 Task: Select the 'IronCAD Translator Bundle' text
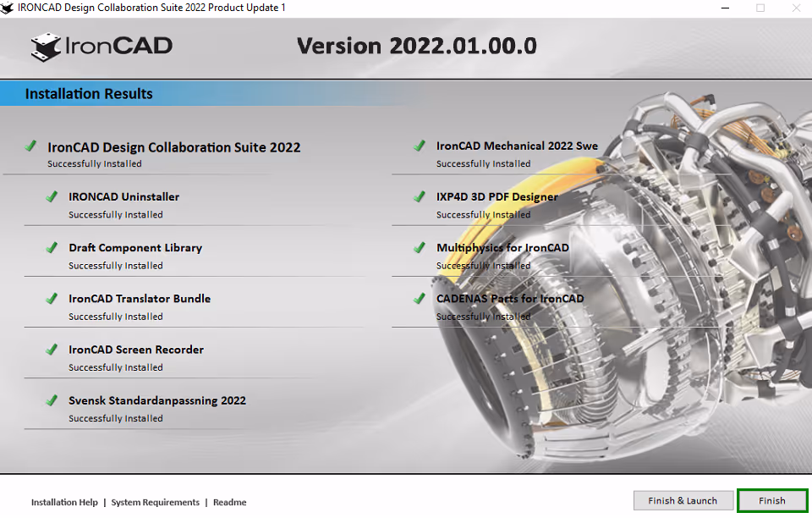pyautogui.click(x=140, y=299)
